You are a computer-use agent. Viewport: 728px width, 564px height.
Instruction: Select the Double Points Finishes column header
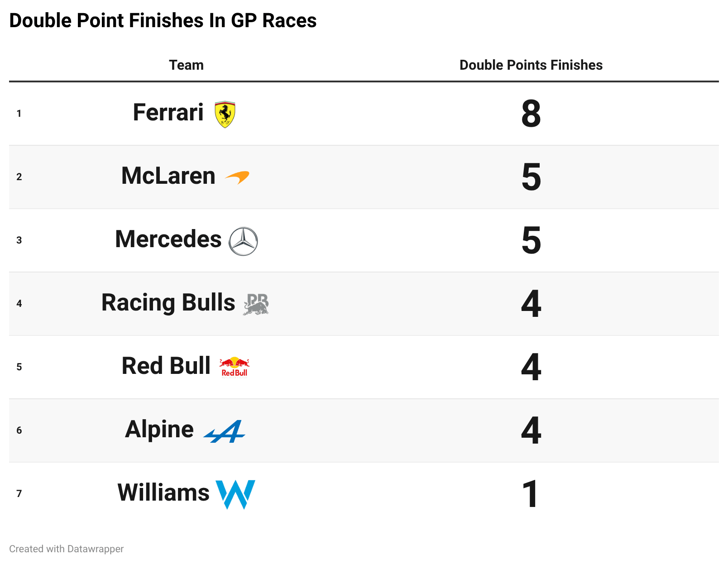tap(531, 65)
